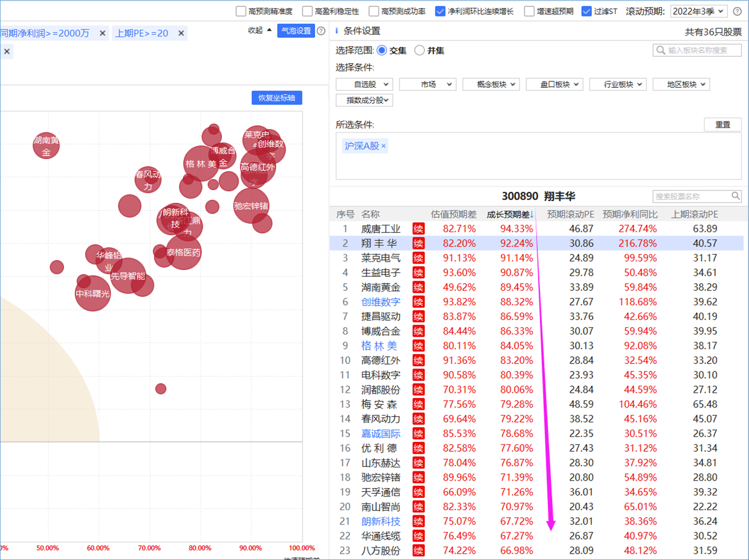
Task: Sort by the 上期滚动PE column header
Action: [694, 214]
